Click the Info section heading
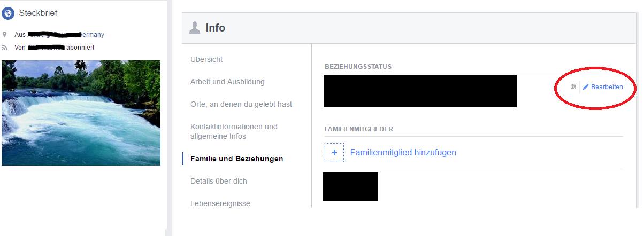 click(215, 28)
